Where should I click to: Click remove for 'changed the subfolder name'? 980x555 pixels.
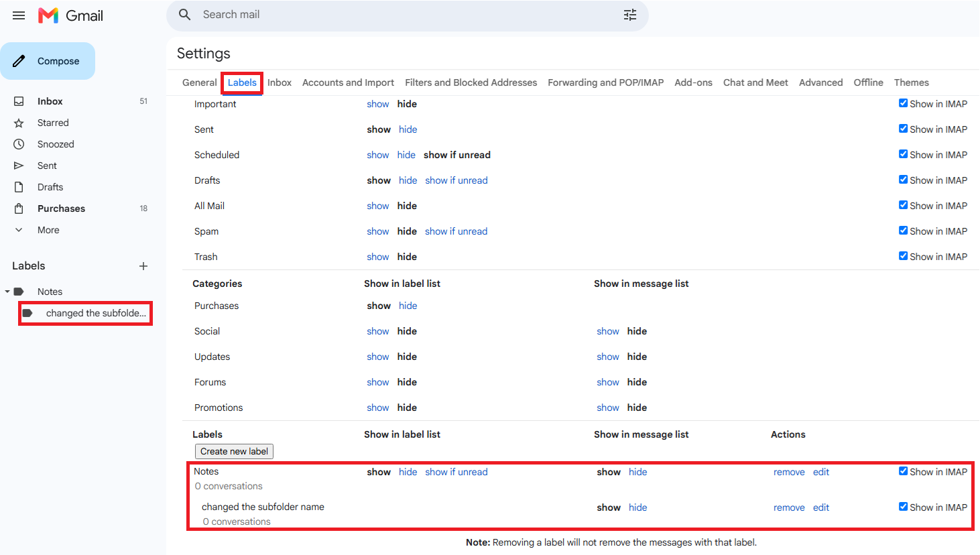point(789,507)
